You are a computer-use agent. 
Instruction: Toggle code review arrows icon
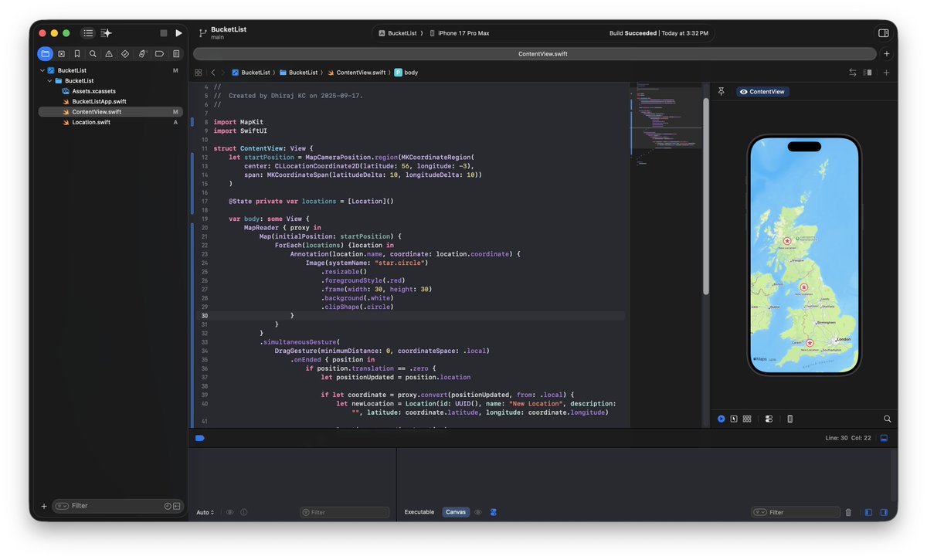(853, 73)
